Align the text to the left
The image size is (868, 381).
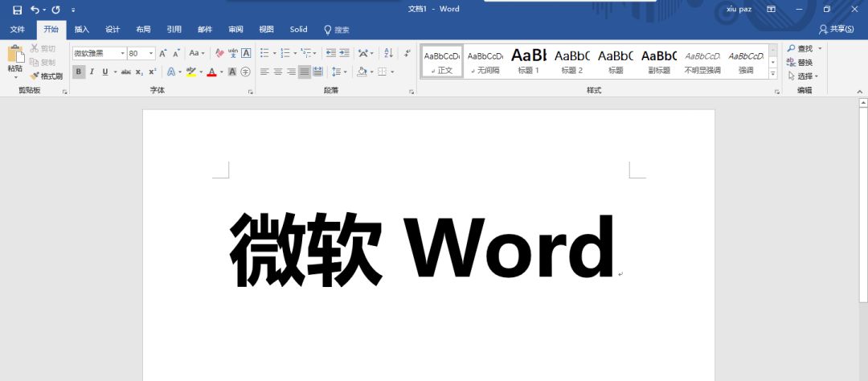tap(264, 72)
